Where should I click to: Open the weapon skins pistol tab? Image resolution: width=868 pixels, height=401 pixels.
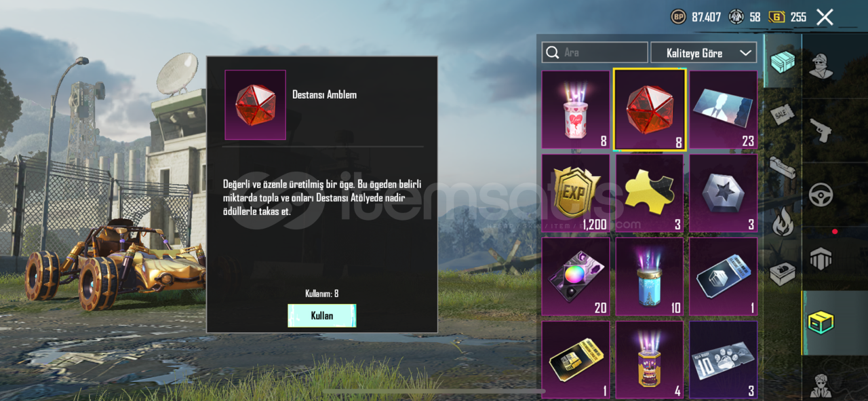pyautogui.click(x=821, y=130)
